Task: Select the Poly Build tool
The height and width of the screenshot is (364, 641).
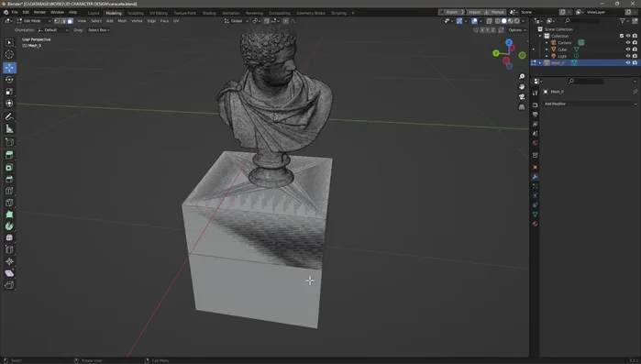Action: pos(9,215)
